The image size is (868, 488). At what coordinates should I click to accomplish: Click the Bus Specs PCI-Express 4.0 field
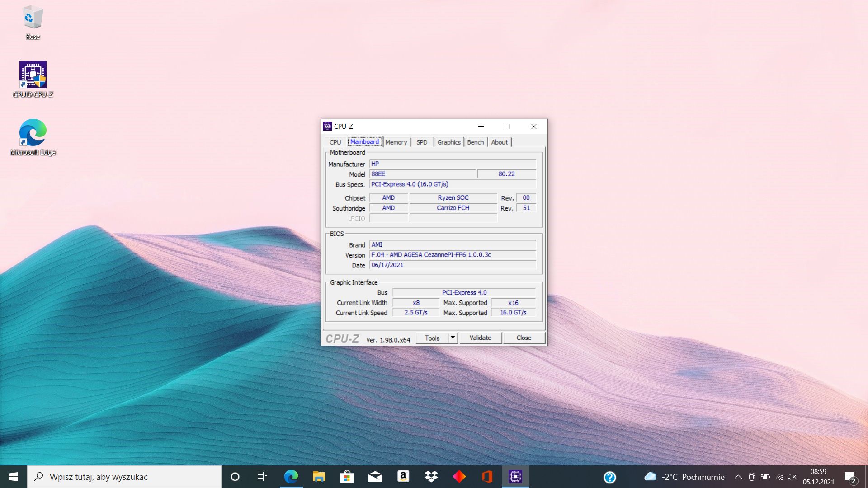[x=453, y=184]
